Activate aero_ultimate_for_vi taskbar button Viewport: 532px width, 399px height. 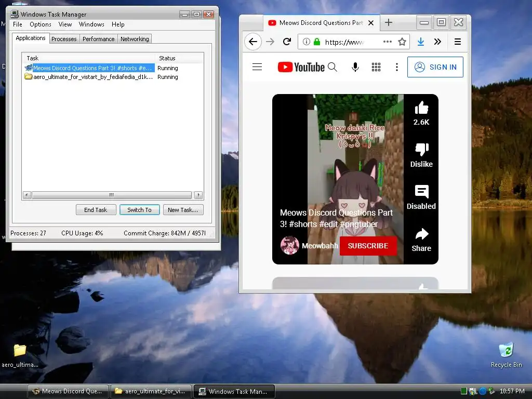[151, 391]
